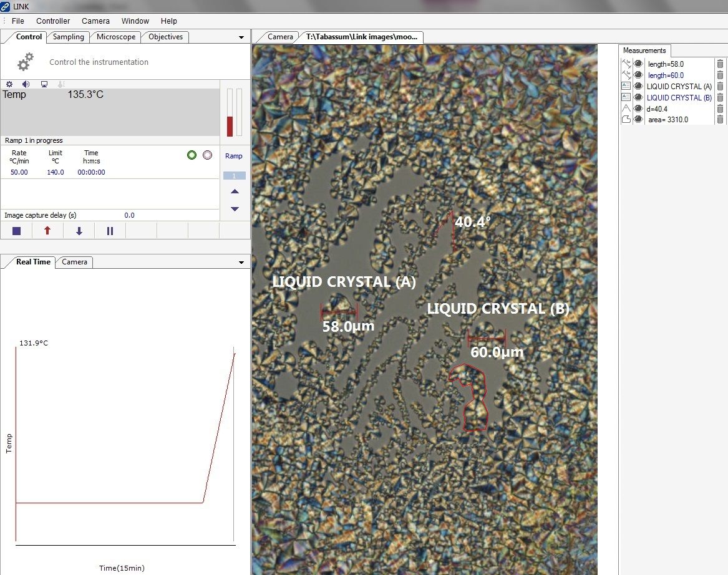Delete the area= 3310.0 measurement
This screenshot has height=575, width=728.
click(720, 120)
